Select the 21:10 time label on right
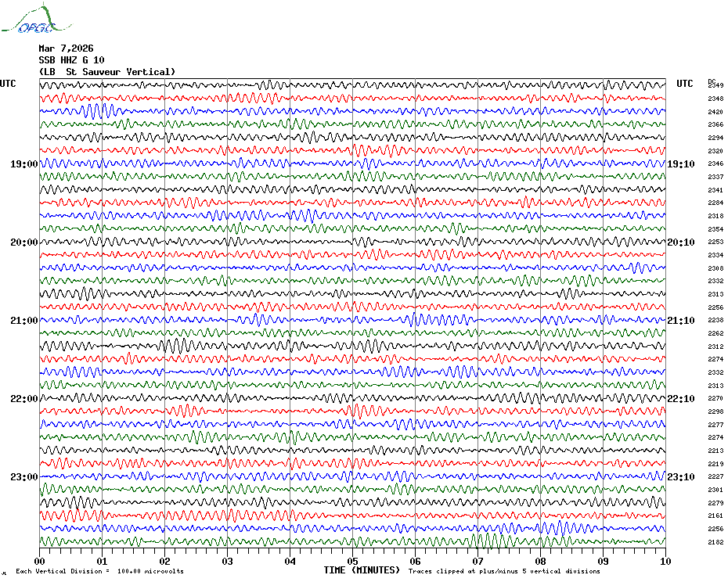 [680, 321]
